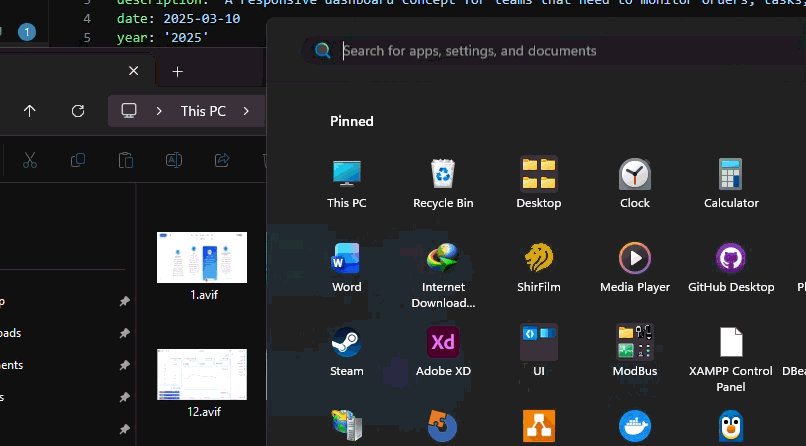Open GitHub Desktop
Viewport: 806px width, 446px height.
(x=731, y=267)
